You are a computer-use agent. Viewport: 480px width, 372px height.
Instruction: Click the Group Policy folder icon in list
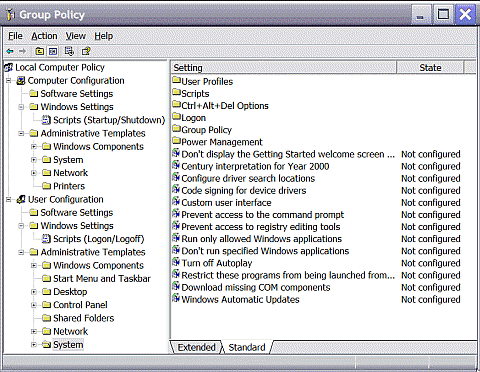(x=176, y=129)
